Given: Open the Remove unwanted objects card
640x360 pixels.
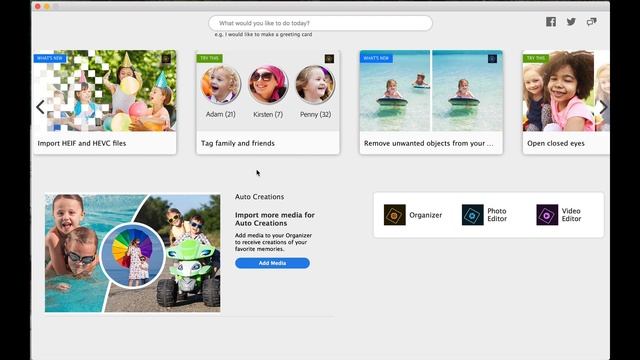Looking at the screenshot, I should tap(431, 102).
